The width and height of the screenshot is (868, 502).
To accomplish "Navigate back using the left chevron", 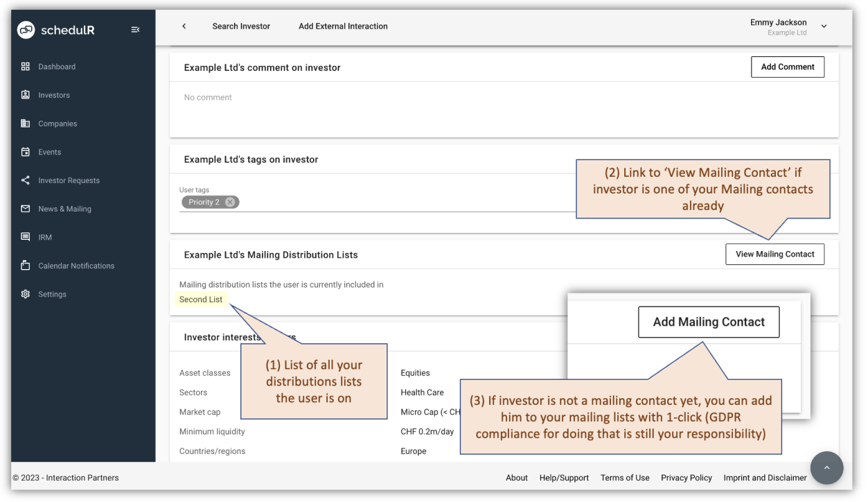I will (184, 26).
